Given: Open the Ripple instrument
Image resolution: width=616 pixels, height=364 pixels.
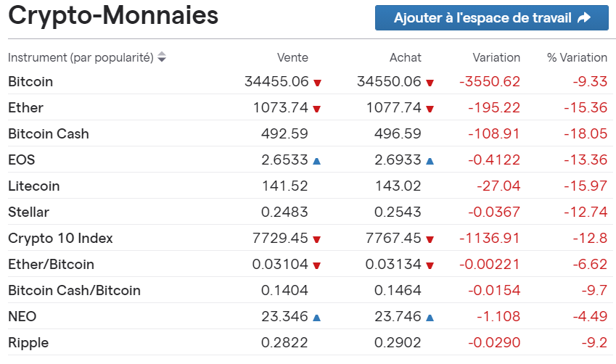Looking at the screenshot, I should point(28,343).
